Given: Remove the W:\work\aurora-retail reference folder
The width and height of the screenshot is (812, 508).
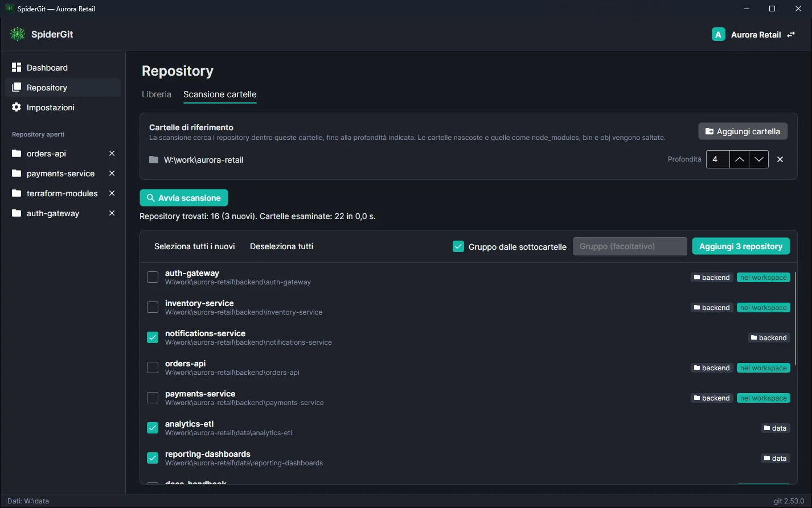Looking at the screenshot, I should [780, 159].
